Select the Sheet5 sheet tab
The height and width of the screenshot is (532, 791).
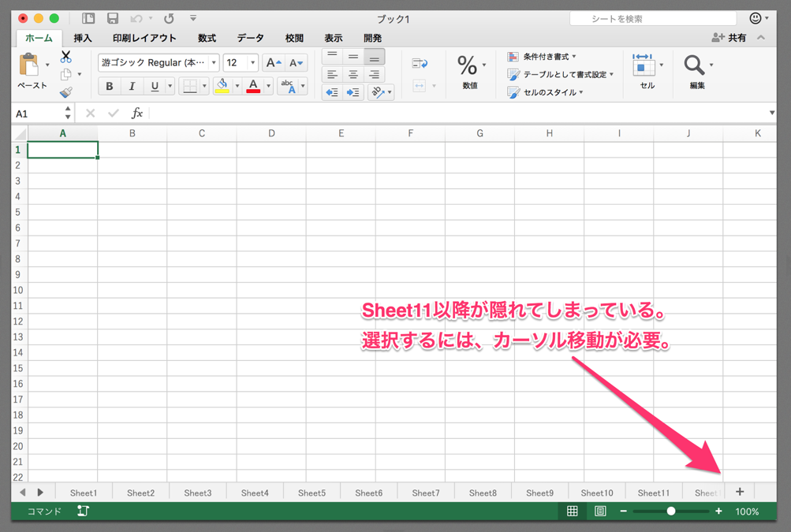point(312,492)
